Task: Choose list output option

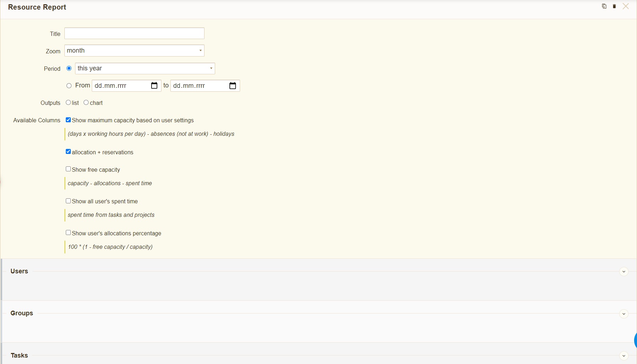Action: pos(68,102)
